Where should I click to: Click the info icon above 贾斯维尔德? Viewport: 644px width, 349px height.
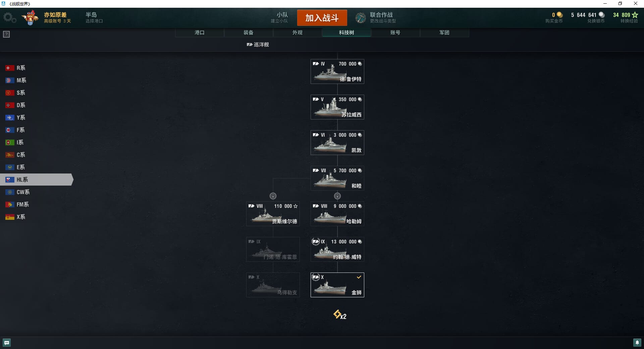coord(273,196)
